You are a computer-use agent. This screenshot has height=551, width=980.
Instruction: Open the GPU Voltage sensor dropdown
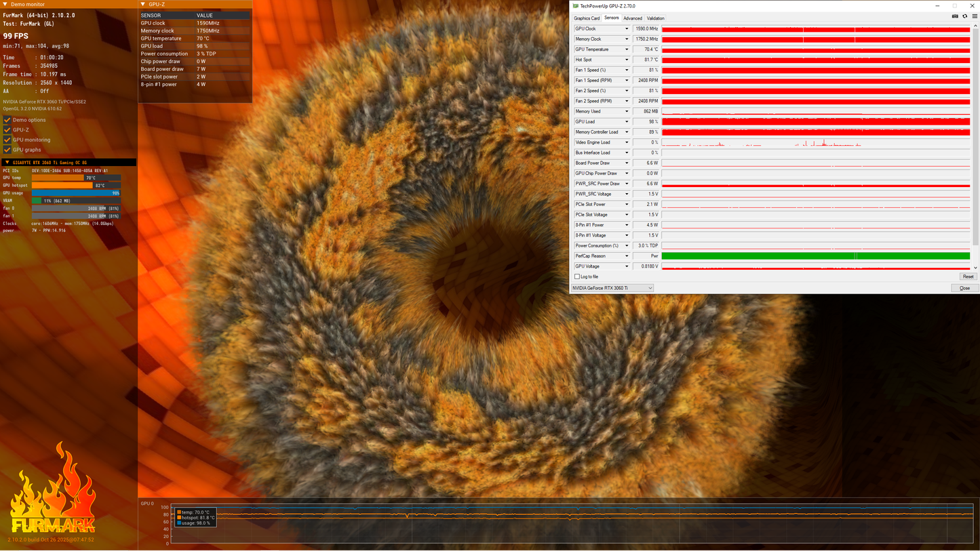tap(627, 266)
